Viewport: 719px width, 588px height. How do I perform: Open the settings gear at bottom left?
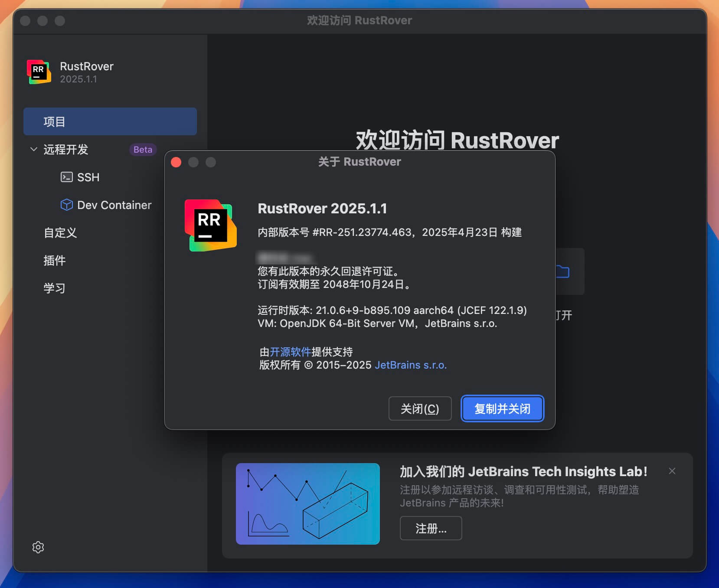point(38,547)
